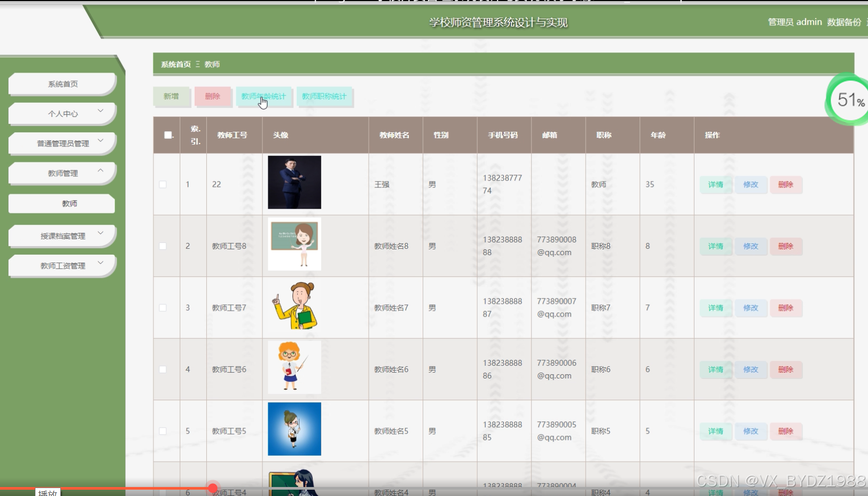868x496 pixels.
Task: Check the box for row 教师姓名6
Action: (163, 369)
